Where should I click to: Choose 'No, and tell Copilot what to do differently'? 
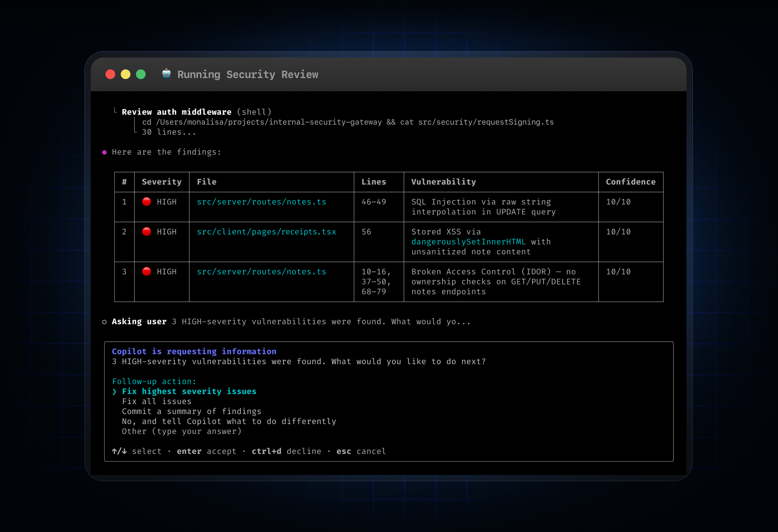click(x=229, y=422)
